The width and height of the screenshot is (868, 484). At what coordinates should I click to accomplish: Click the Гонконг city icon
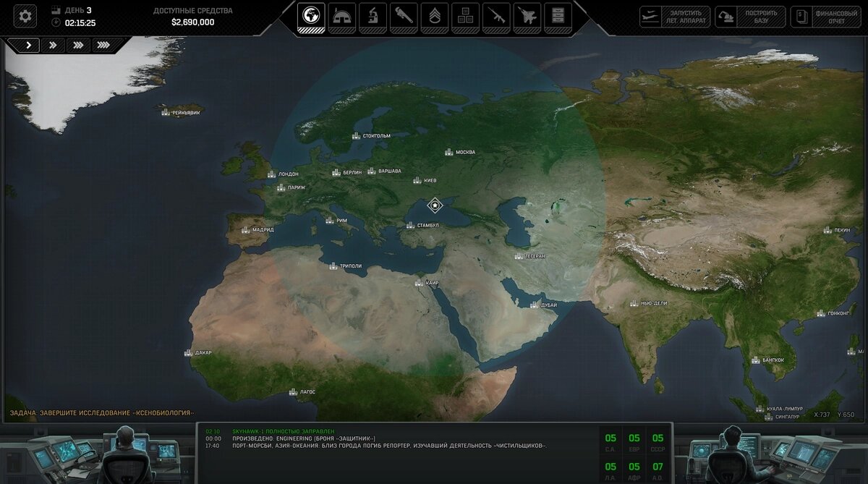tap(821, 313)
